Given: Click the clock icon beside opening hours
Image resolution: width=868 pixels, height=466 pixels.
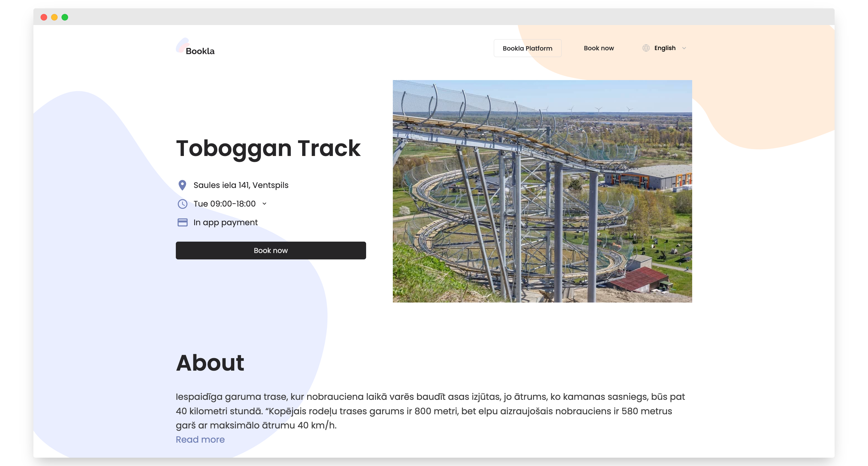Looking at the screenshot, I should [182, 204].
